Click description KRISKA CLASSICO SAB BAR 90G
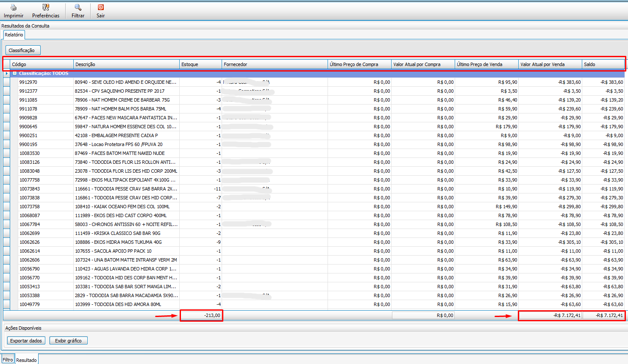Screen dimensions: 628x364 coord(118,233)
